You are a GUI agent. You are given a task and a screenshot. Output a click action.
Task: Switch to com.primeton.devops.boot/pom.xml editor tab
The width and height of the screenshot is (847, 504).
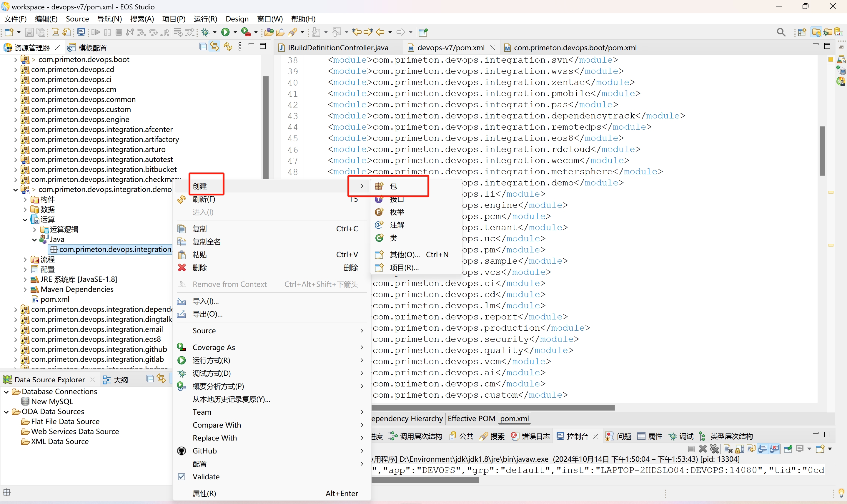click(x=575, y=48)
